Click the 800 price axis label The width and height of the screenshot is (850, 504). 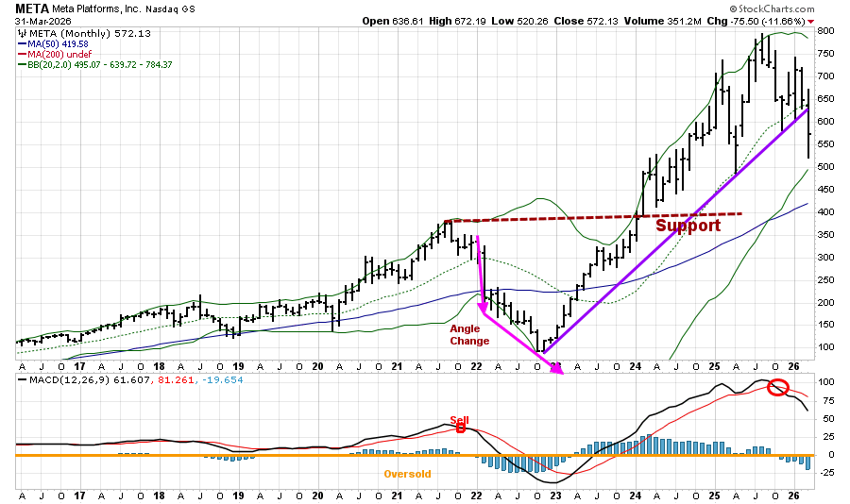827,31
